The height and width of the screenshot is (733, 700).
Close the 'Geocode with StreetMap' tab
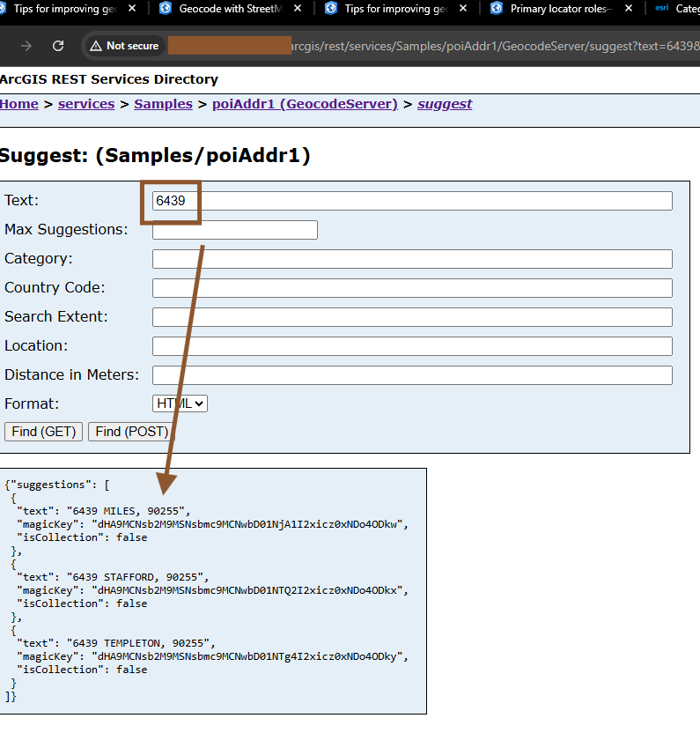[298, 9]
